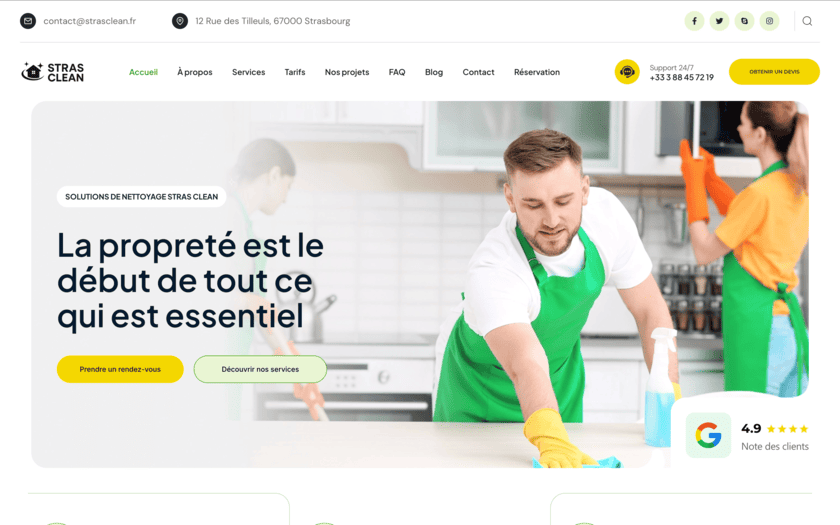Image resolution: width=840 pixels, height=525 pixels.
Task: Click the Obtenir un devis button
Action: [x=774, y=72]
